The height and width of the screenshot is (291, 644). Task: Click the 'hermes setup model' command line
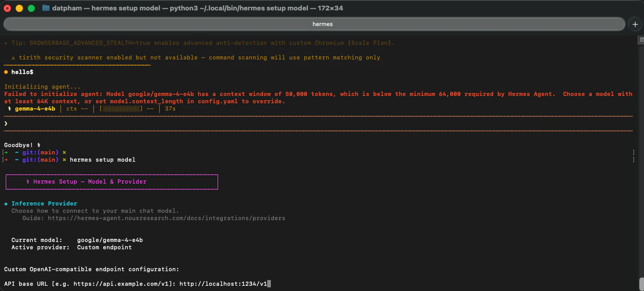[x=103, y=160]
